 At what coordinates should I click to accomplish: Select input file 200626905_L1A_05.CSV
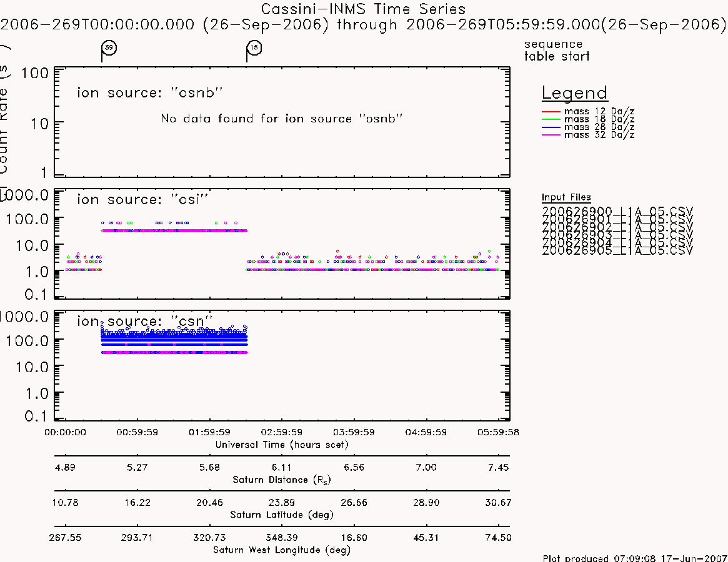click(x=617, y=251)
